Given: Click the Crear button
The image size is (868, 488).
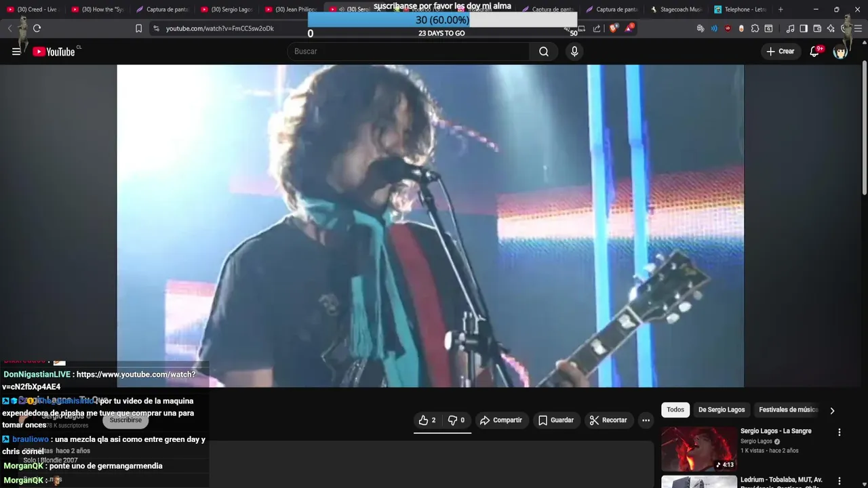Looking at the screenshot, I should click(x=780, y=52).
